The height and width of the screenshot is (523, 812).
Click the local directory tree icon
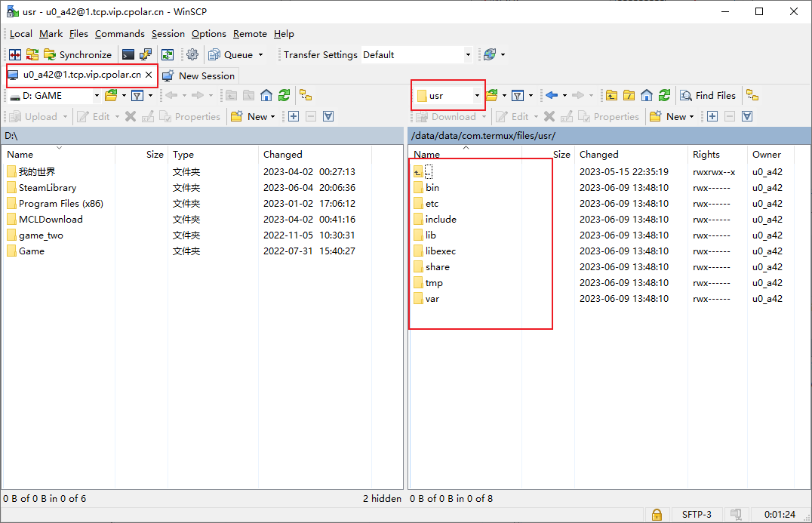(x=306, y=95)
